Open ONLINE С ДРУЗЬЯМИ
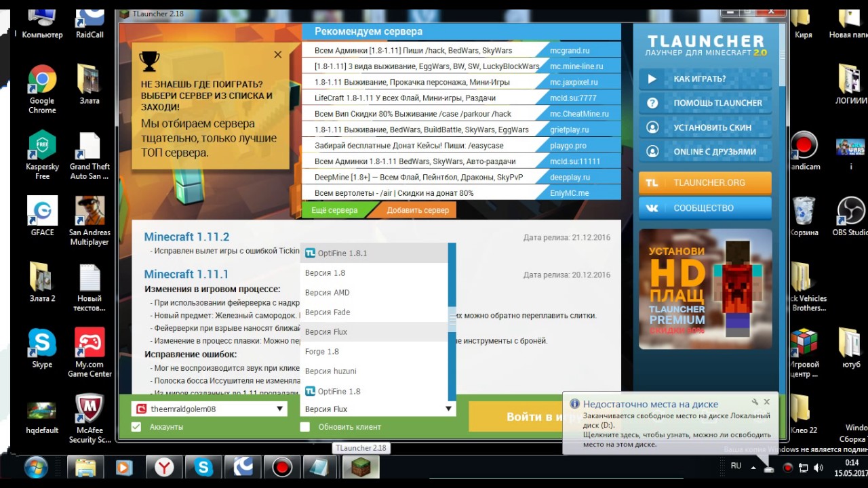868x488 pixels. click(x=705, y=152)
